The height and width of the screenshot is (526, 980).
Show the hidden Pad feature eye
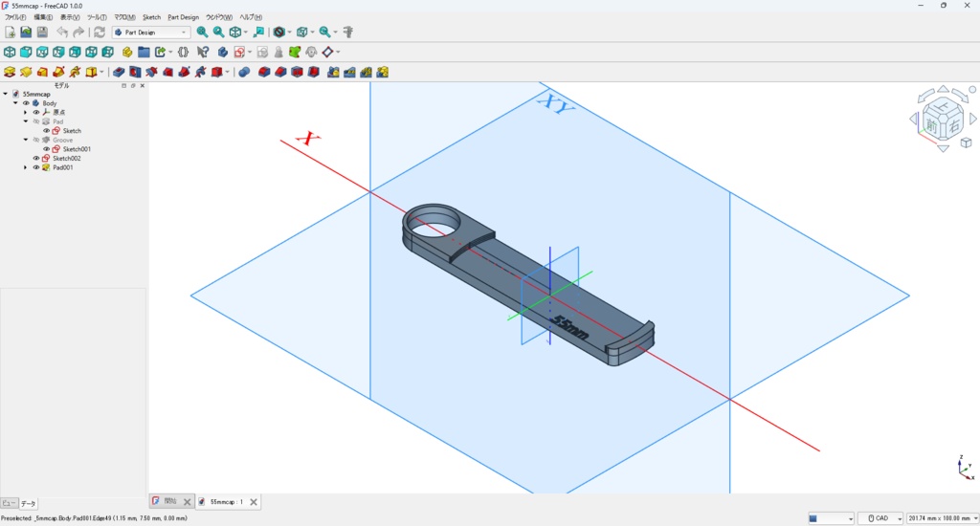[x=36, y=121]
